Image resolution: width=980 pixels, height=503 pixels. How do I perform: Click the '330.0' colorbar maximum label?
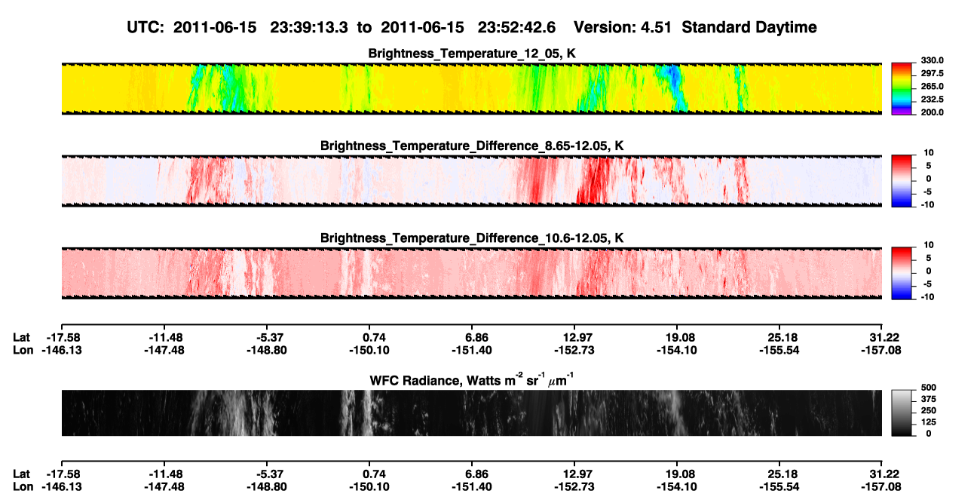(931, 61)
